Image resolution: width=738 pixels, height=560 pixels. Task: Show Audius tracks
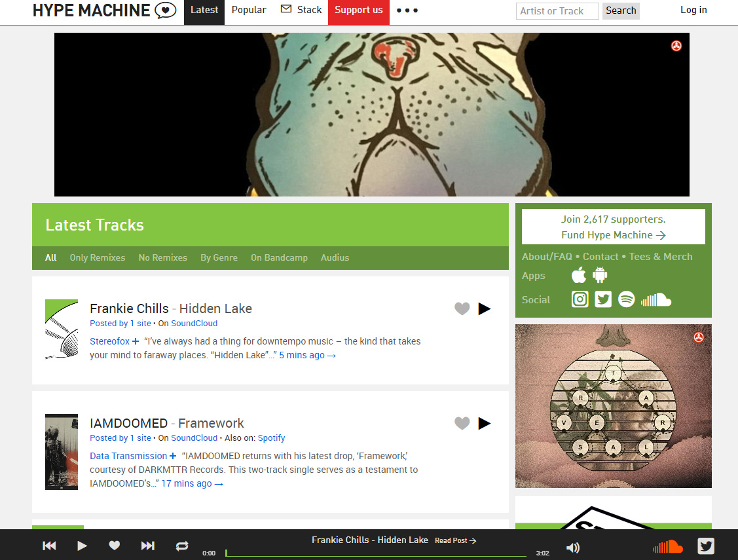pos(335,257)
